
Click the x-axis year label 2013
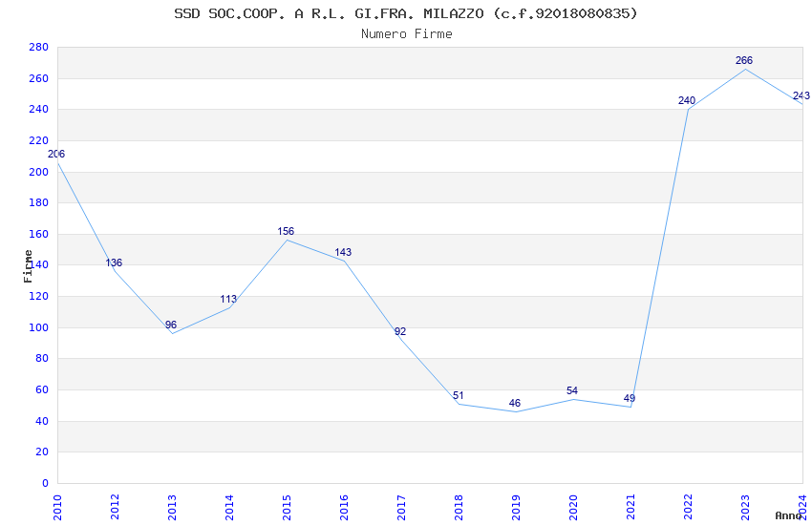(173, 508)
